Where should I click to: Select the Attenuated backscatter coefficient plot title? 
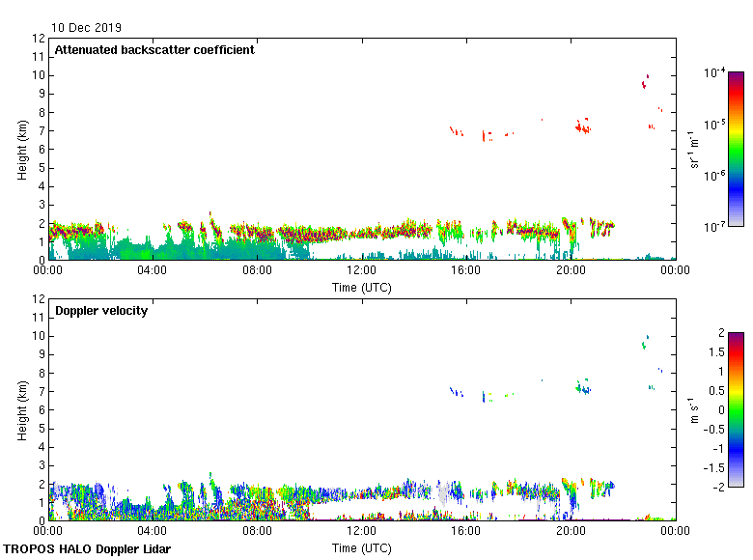point(154,50)
